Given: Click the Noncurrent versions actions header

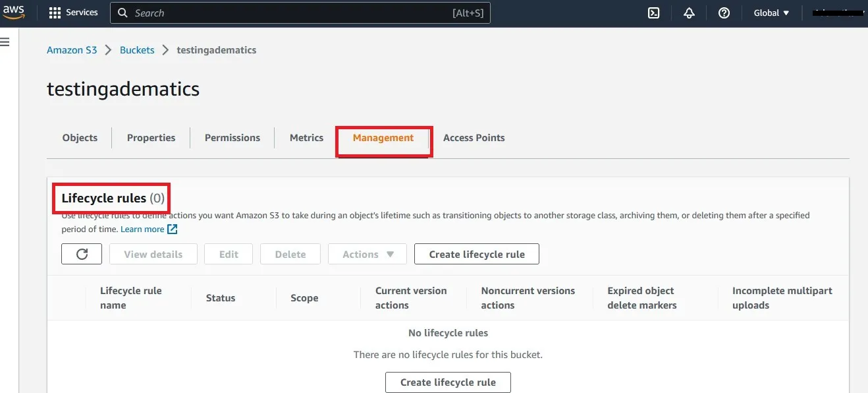Looking at the screenshot, I should coord(528,298).
